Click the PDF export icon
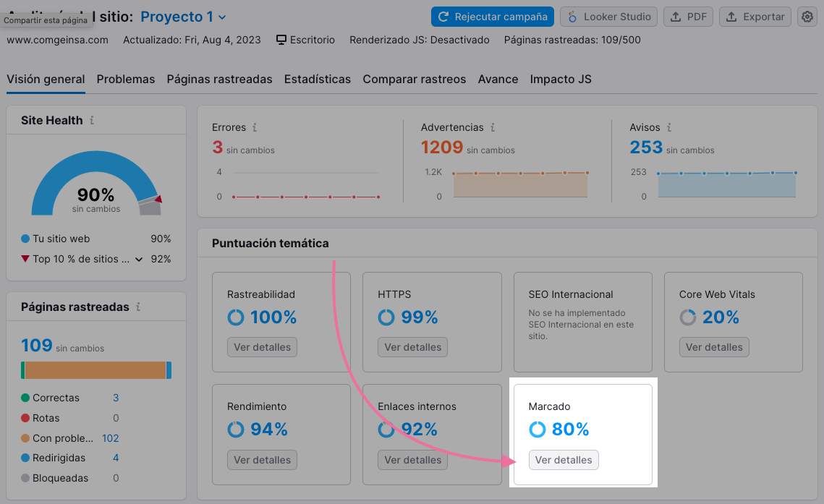This screenshot has height=504, width=824. point(674,16)
